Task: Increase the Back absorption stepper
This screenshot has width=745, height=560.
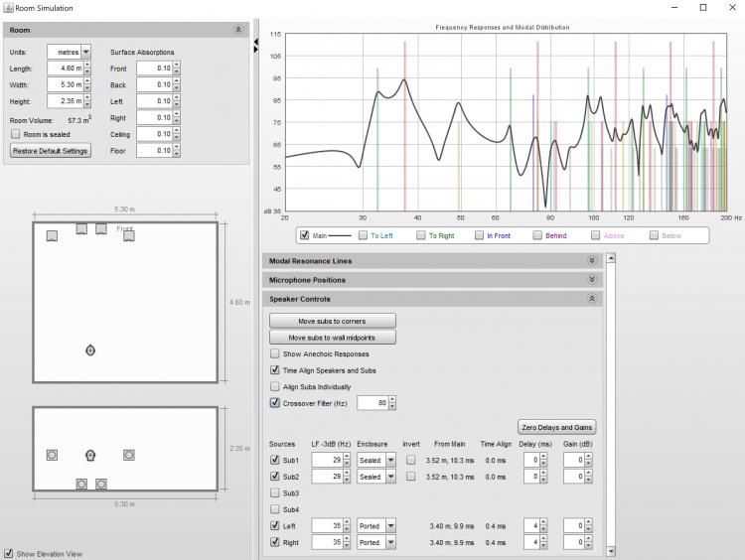Action: [177, 81]
